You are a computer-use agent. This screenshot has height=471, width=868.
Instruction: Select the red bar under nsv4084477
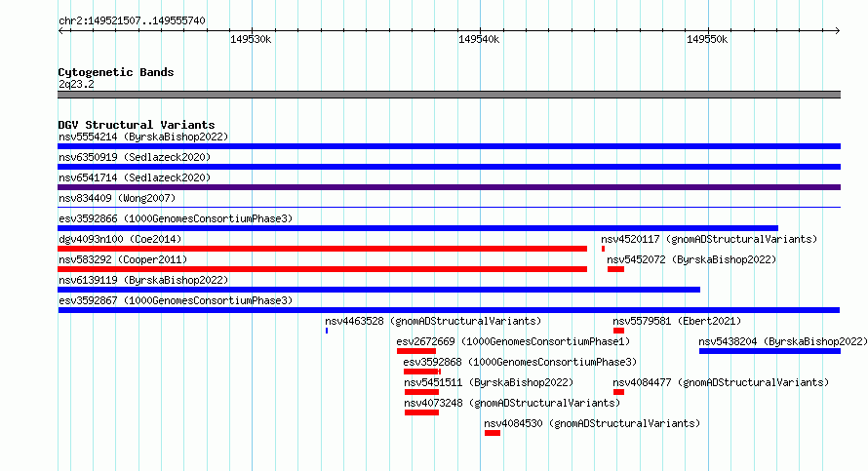619,392
